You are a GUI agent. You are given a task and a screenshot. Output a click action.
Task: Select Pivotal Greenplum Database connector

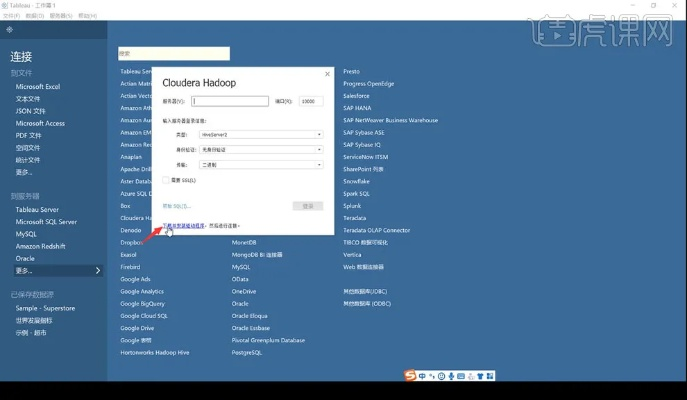pos(268,340)
